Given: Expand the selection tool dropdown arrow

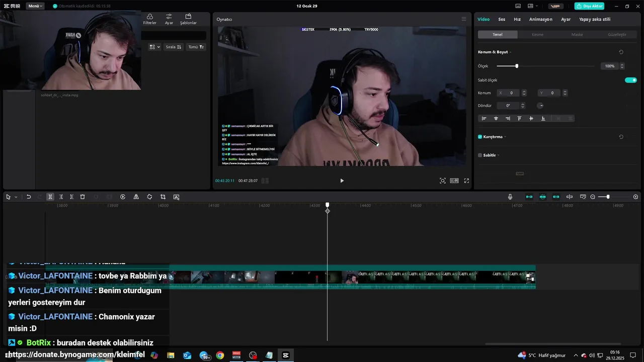Looking at the screenshot, I should 16,197.
